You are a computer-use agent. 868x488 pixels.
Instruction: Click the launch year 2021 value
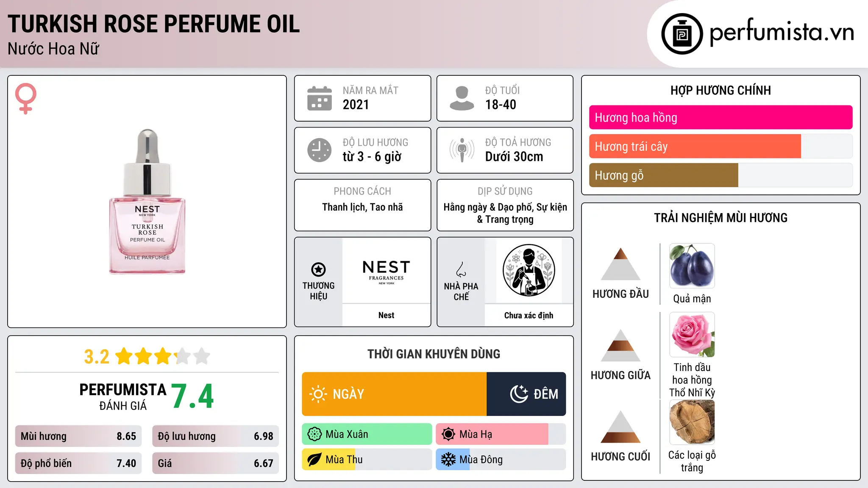(x=356, y=105)
